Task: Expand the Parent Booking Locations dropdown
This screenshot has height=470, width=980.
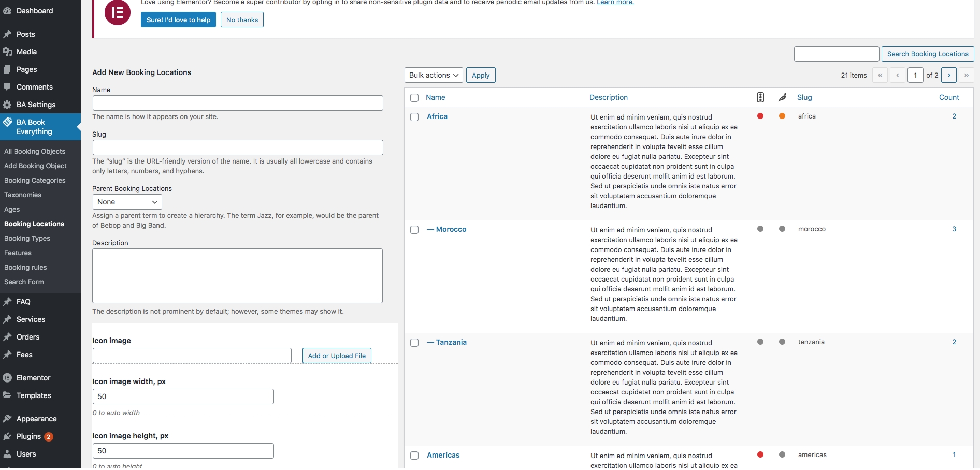Action: click(127, 202)
